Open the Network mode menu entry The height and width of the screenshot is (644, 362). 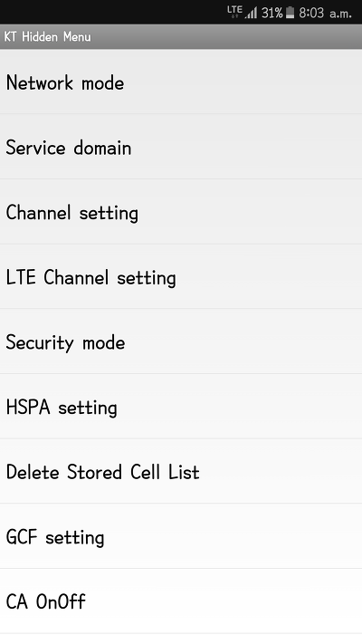coord(181,82)
